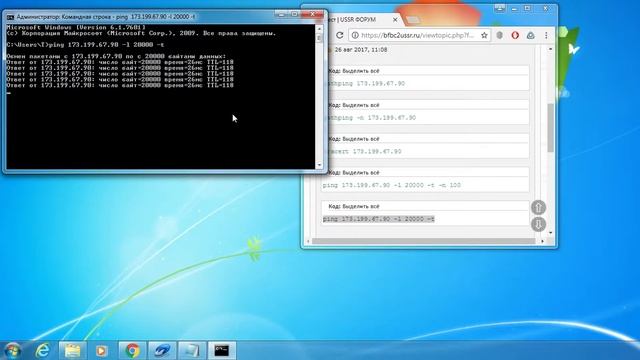Open the cloud drive extension icon in Chrome
The height and width of the screenshot is (360, 640).
pyautogui.click(x=530, y=36)
